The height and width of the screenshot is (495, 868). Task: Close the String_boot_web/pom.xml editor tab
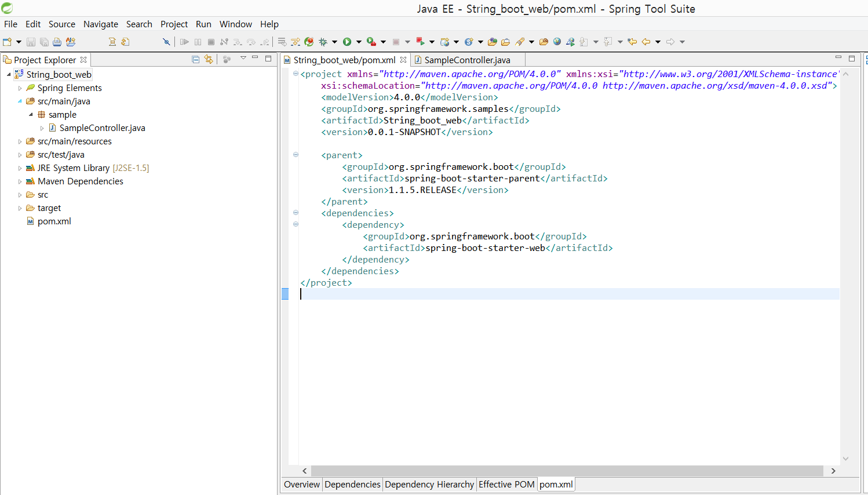403,60
